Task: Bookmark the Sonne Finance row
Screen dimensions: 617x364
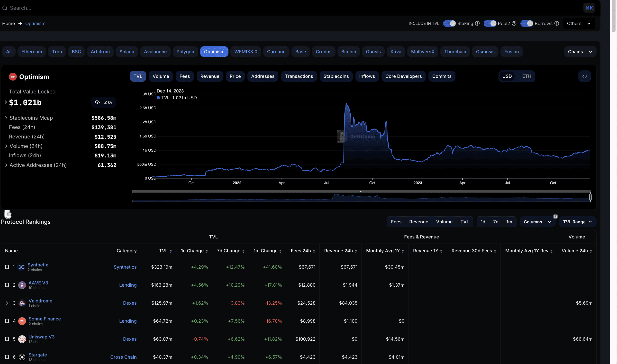Action: point(7,321)
